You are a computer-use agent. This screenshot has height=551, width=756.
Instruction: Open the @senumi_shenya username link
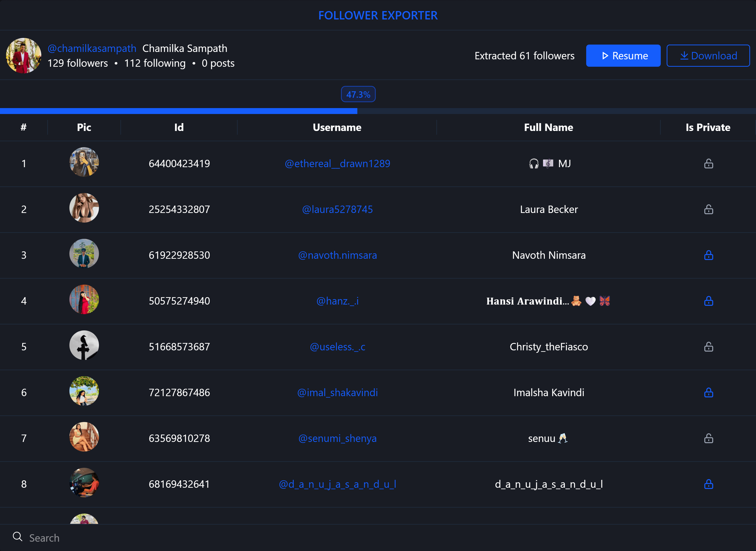tap(337, 438)
